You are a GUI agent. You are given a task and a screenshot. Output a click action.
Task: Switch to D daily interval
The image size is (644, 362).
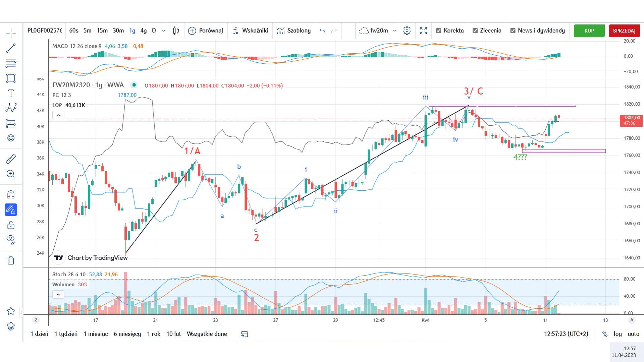pos(154,31)
